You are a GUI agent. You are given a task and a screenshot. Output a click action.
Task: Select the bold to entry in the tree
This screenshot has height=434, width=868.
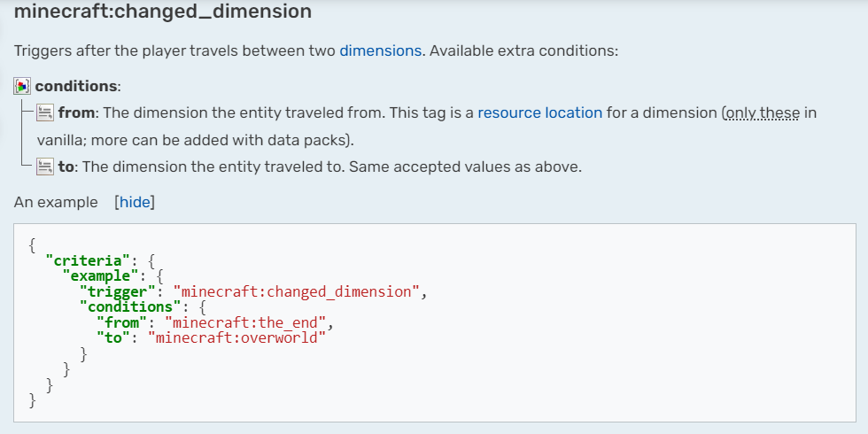tap(66, 166)
